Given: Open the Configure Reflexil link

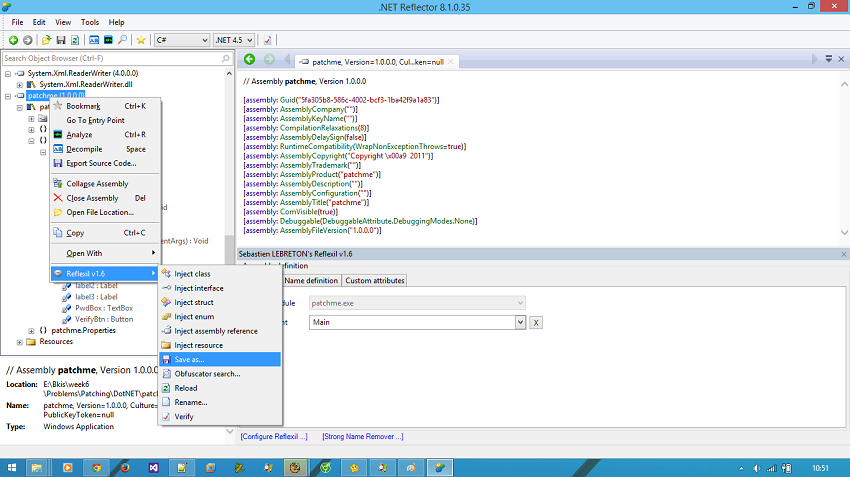Looking at the screenshot, I should 274,436.
